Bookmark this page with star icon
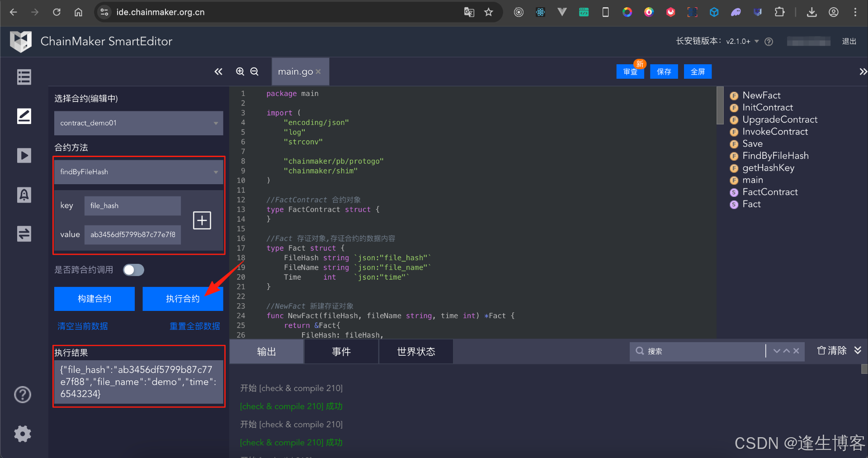Viewport: 868px width, 458px height. click(x=488, y=12)
